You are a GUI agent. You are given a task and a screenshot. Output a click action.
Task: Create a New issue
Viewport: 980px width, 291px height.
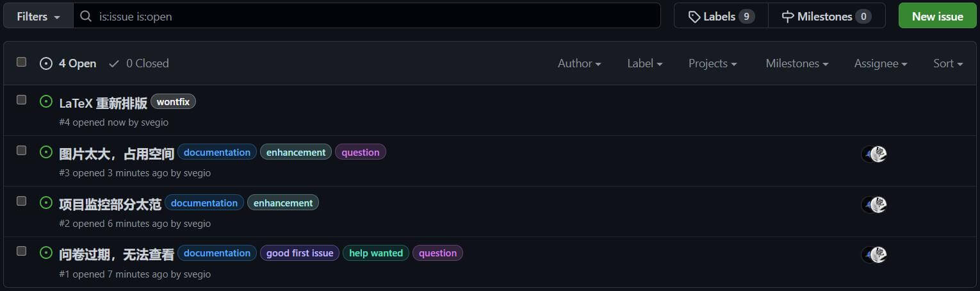[x=937, y=16]
